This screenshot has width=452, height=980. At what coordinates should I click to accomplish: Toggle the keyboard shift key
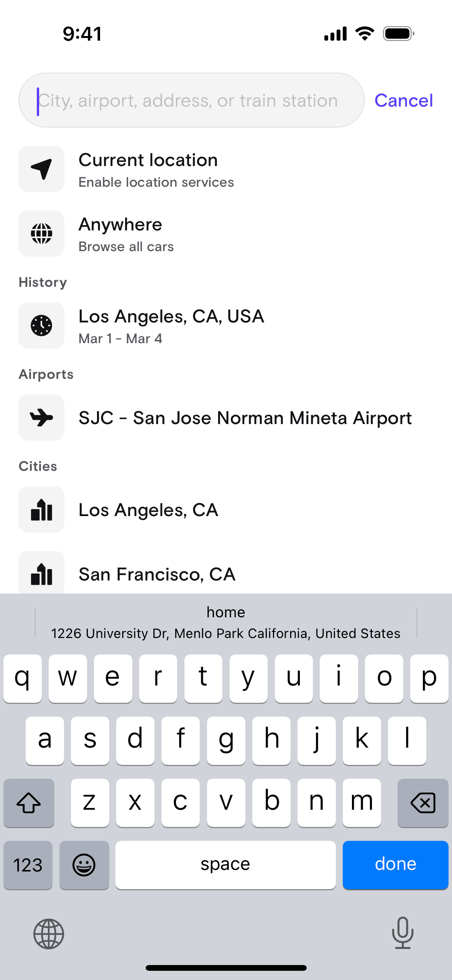29,803
